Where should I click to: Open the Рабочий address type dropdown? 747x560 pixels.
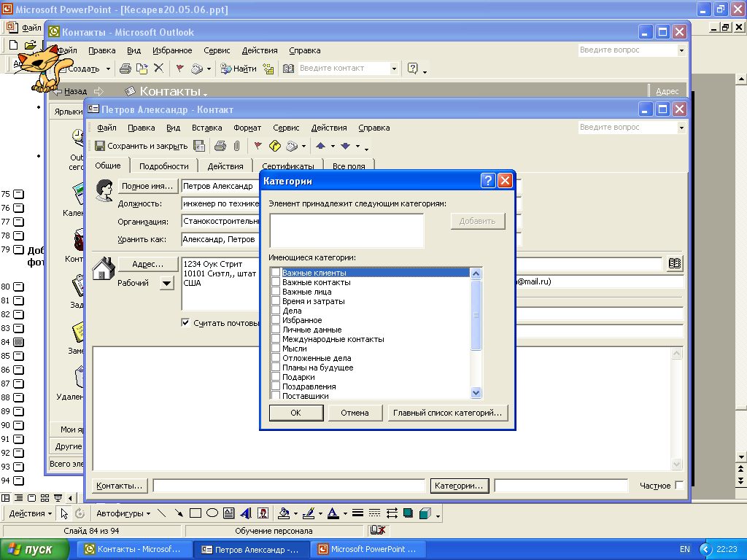pos(166,283)
